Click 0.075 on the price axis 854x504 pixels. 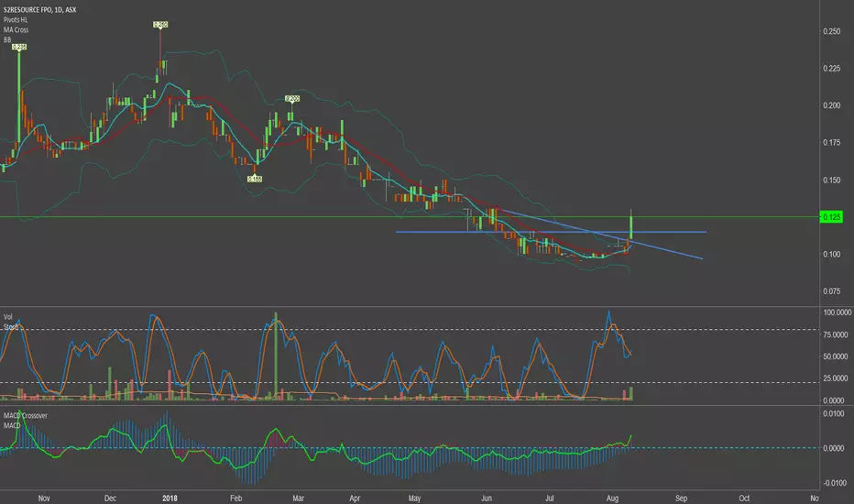(x=831, y=291)
